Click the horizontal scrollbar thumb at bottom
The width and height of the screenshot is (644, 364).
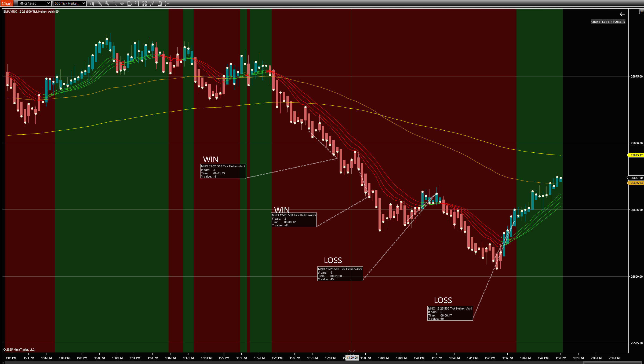612,363
